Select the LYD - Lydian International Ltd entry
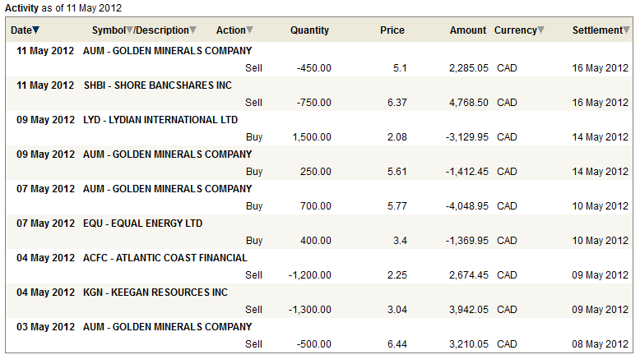This screenshot has height=364, width=640. tap(160, 120)
